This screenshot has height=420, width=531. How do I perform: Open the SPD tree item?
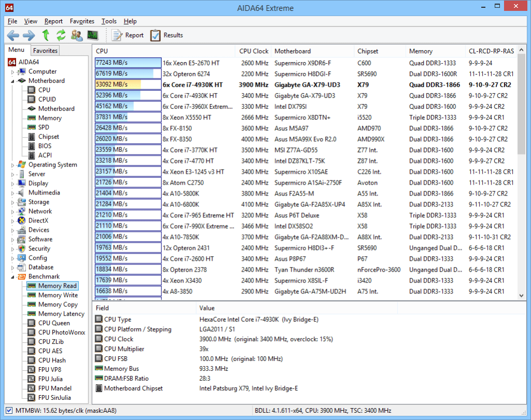click(44, 128)
